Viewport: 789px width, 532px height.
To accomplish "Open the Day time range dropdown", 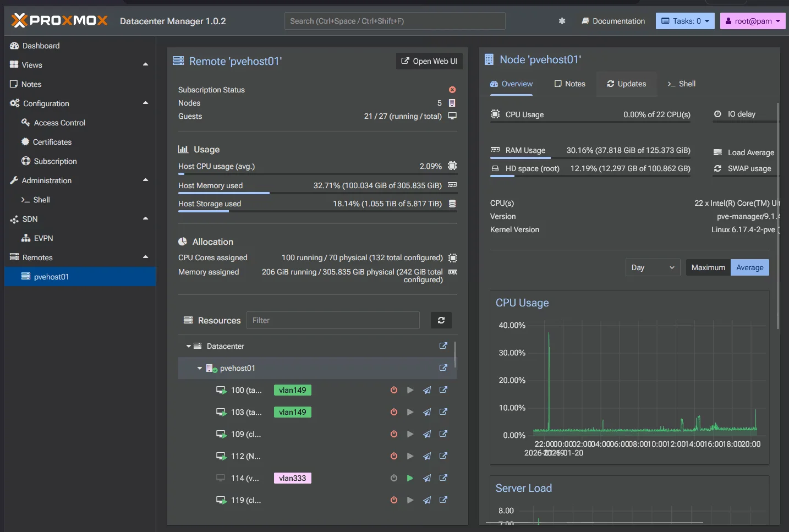I will click(x=652, y=267).
